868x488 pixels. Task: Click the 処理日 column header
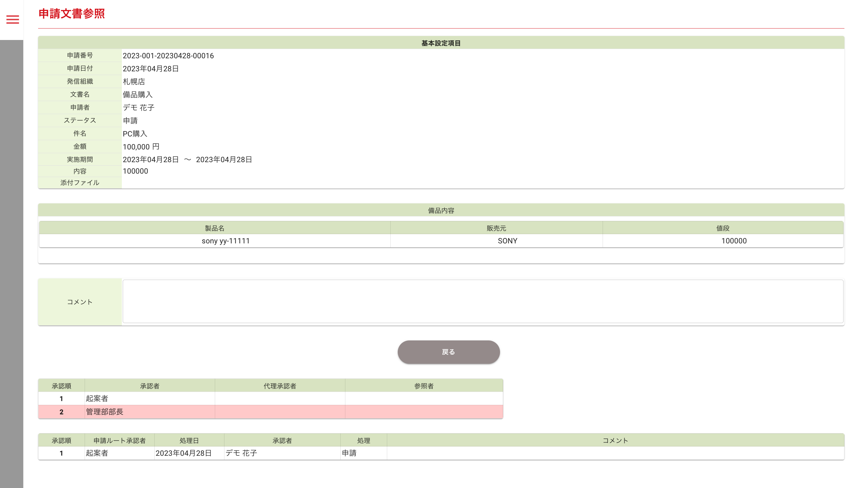click(x=189, y=441)
